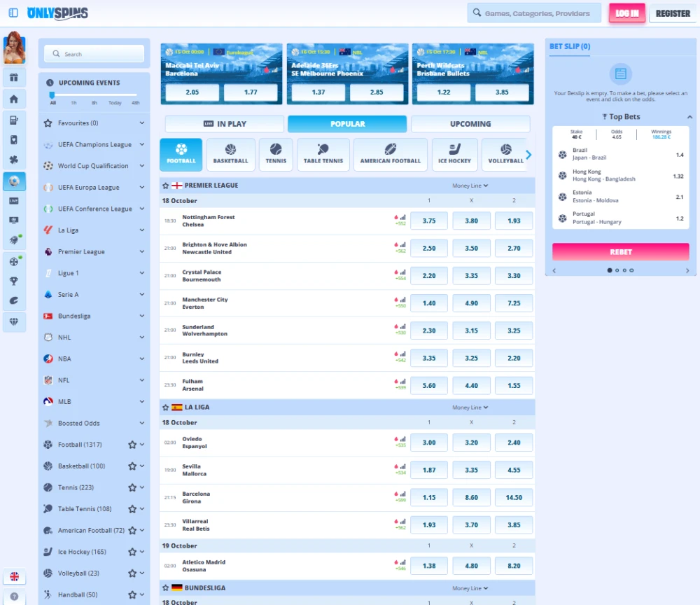Screen dimensions: 700x605
Task: Click the LOG IN button
Action: pyautogui.click(x=626, y=13)
